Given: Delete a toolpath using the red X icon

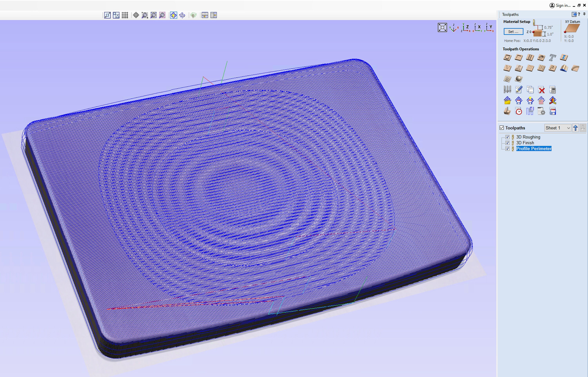Looking at the screenshot, I should pos(541,90).
